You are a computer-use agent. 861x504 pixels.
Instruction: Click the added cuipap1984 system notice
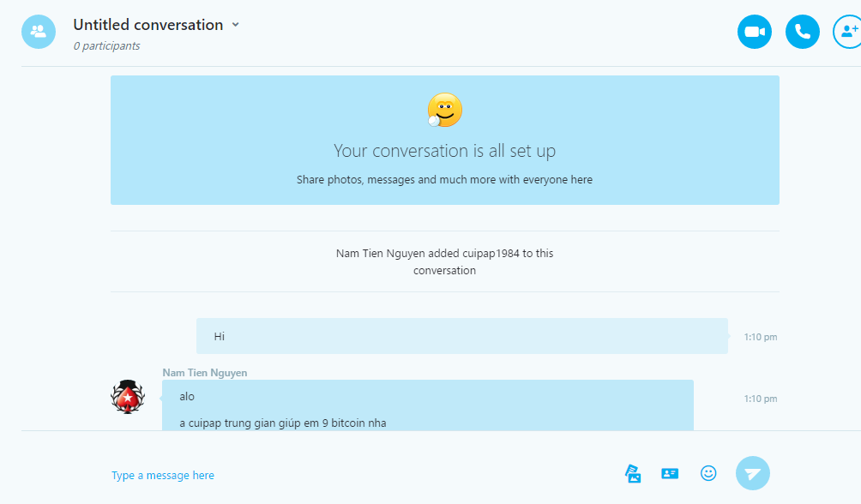(x=444, y=261)
